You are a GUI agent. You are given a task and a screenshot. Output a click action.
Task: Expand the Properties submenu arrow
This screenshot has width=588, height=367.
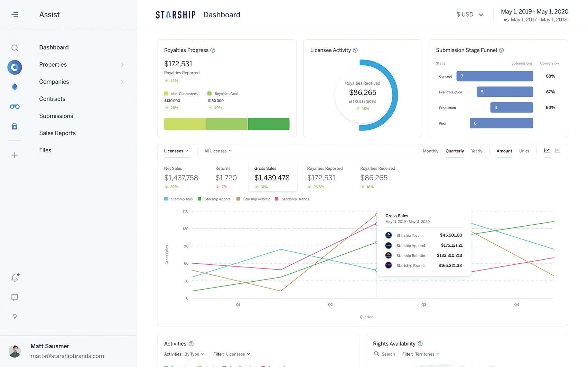tap(122, 65)
